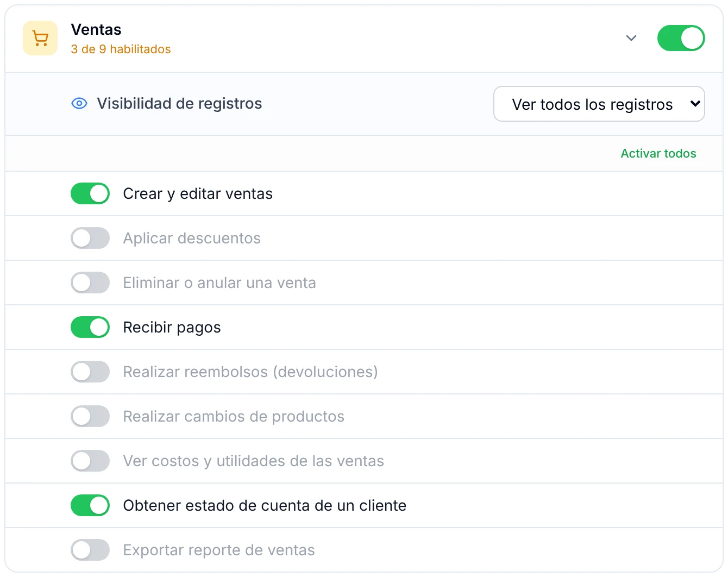The image size is (728, 577).
Task: Enable the Aplicar descuentos toggle
Action: tap(90, 238)
